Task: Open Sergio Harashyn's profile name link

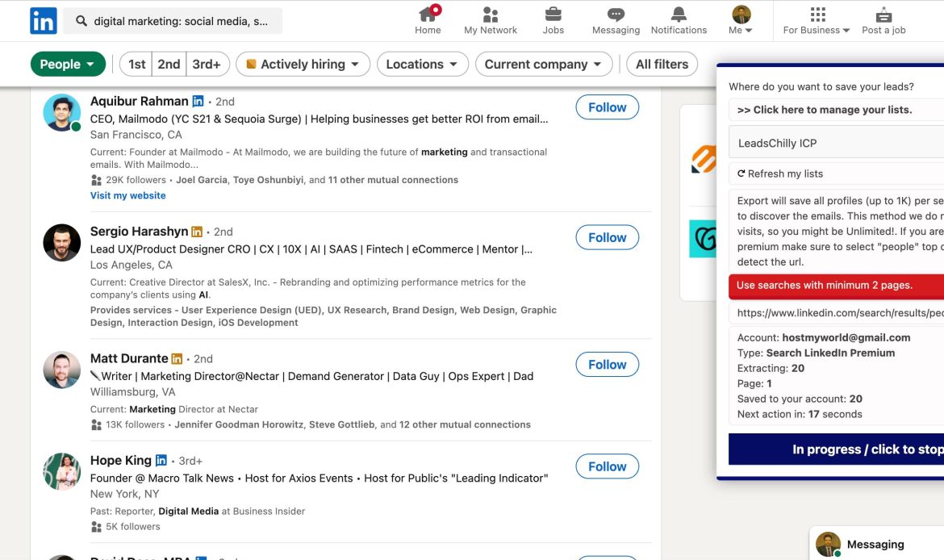Action: click(139, 232)
